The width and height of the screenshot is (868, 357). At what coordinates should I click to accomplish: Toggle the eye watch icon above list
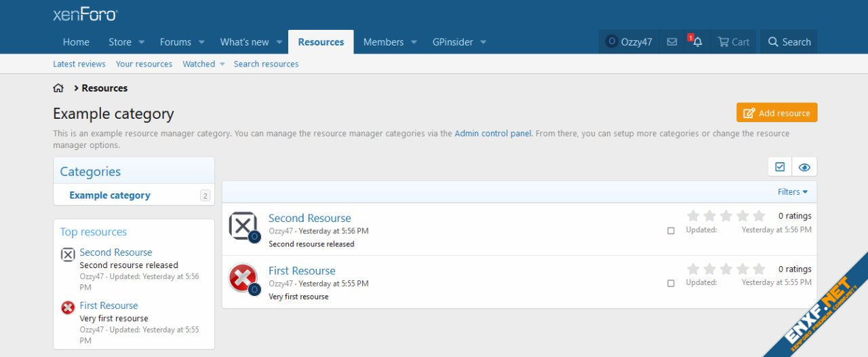[x=804, y=167]
